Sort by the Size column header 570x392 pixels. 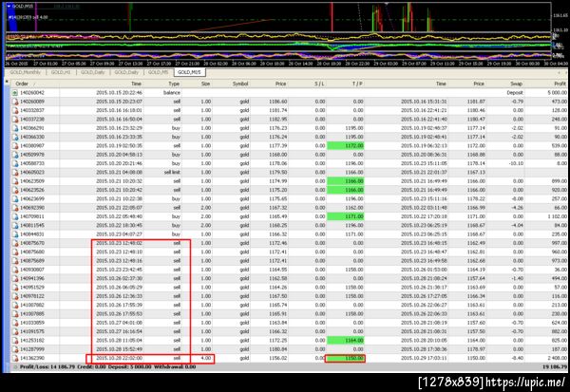pos(205,84)
